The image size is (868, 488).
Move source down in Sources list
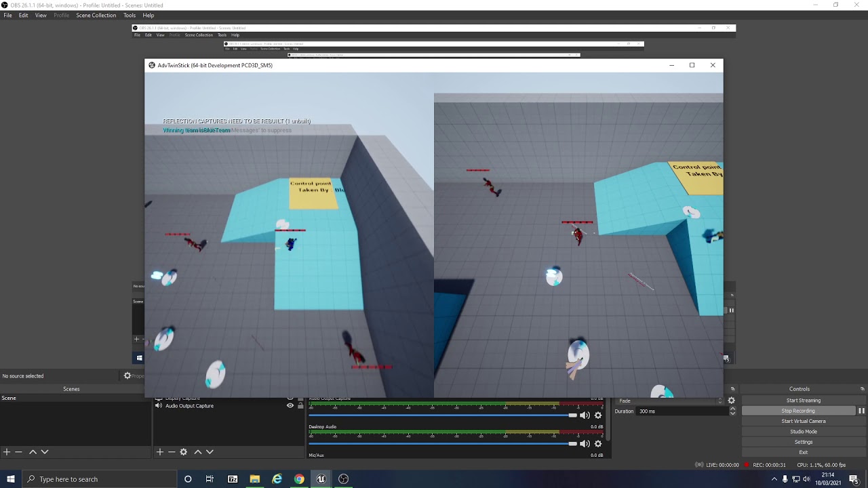pyautogui.click(x=210, y=451)
